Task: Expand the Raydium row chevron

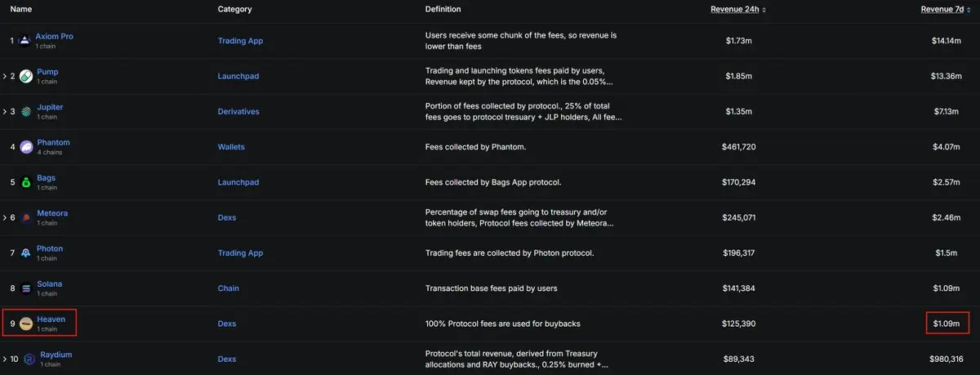Action: pos(4,359)
